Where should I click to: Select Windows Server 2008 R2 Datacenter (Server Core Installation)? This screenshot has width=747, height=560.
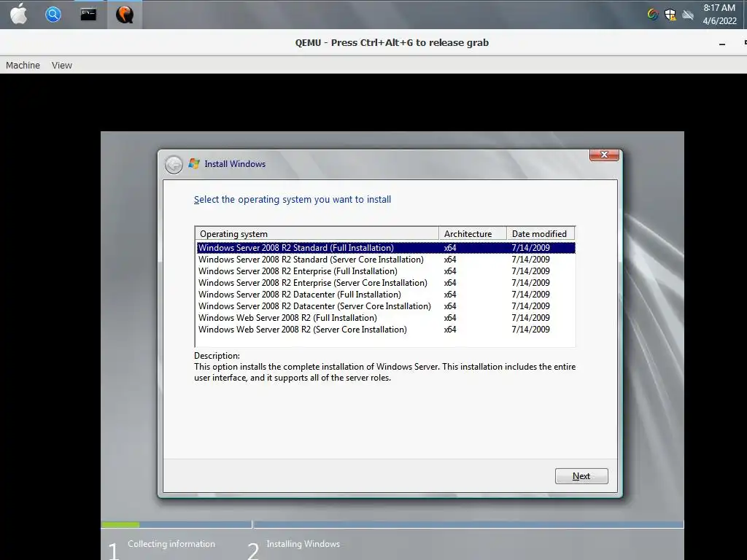386,306
